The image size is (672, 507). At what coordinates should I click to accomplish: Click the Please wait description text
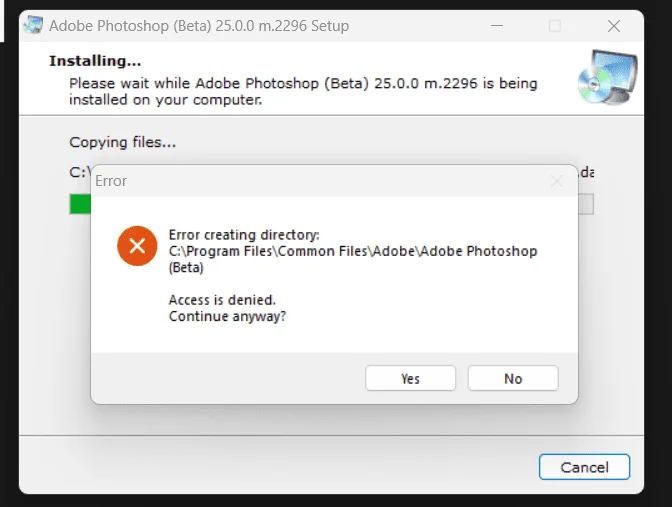coord(303,91)
